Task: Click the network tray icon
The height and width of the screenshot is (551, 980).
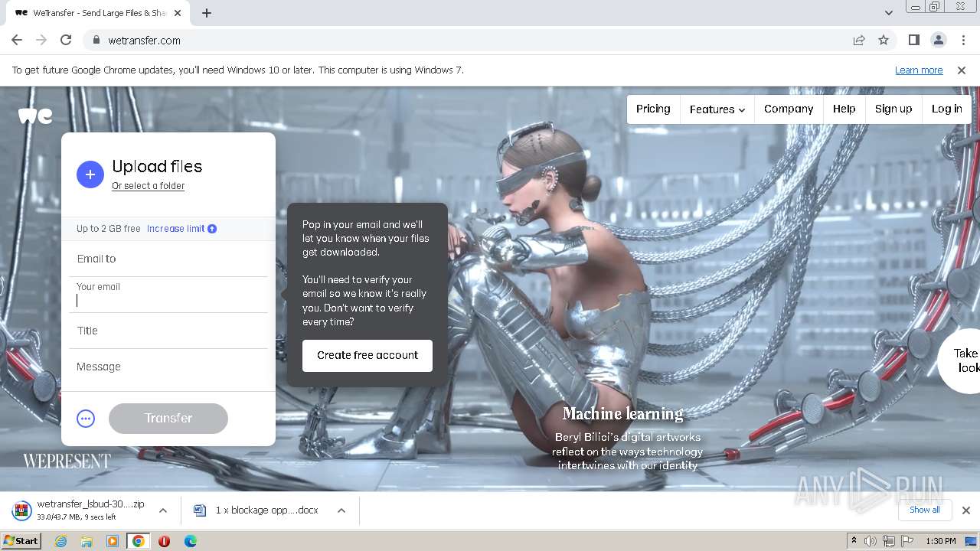Action: click(x=889, y=541)
